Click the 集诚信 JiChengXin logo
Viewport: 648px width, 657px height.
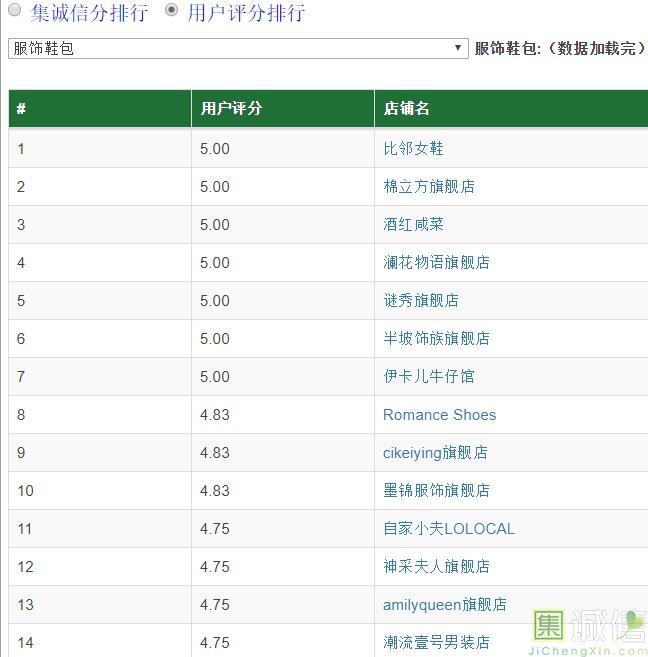pyautogui.click(x=589, y=630)
